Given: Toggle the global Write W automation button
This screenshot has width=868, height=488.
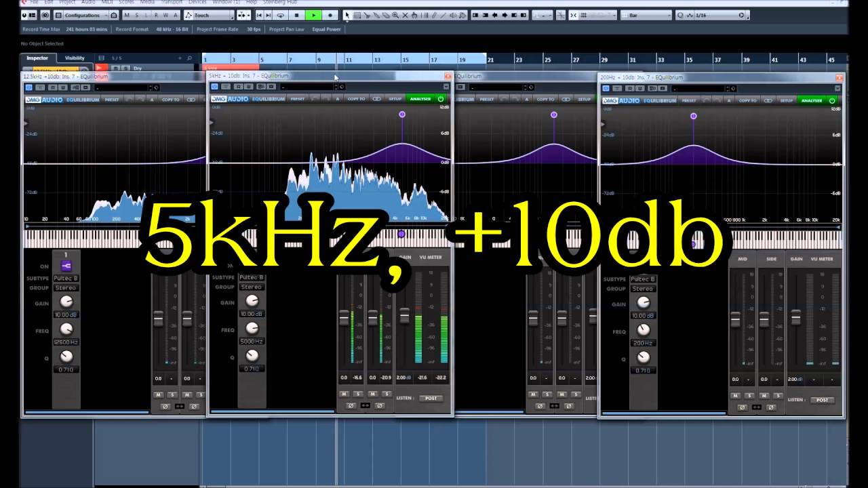Looking at the screenshot, I should (166, 15).
